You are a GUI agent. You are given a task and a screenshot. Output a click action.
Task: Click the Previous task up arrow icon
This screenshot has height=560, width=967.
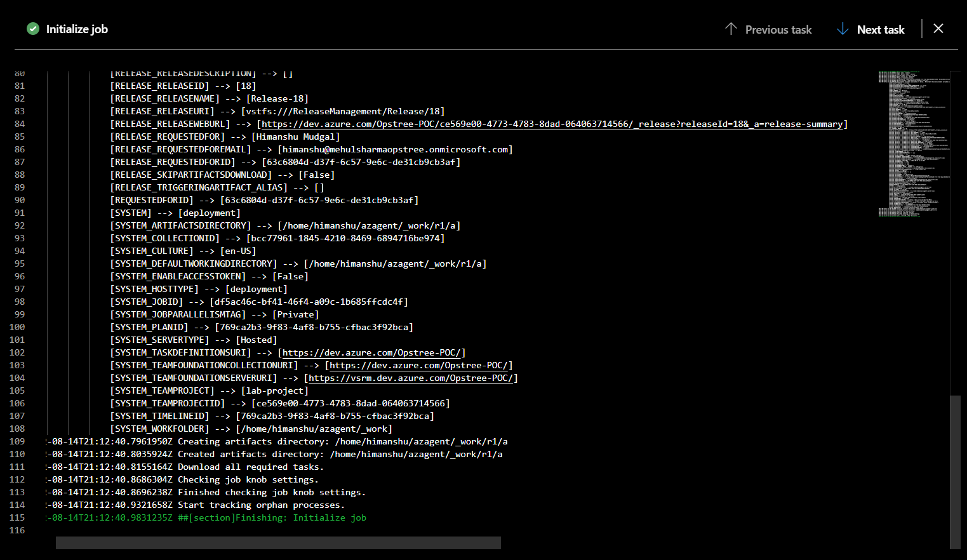click(731, 29)
